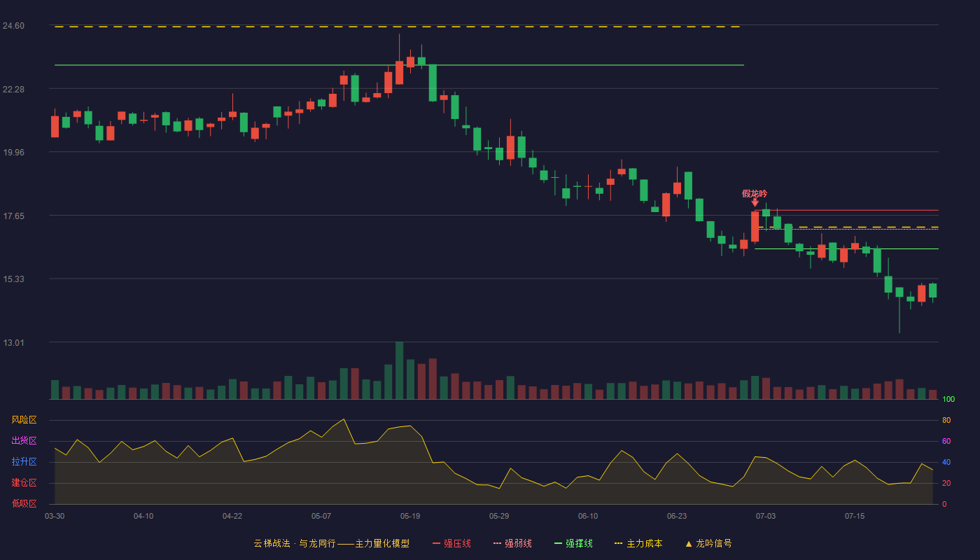980x560 pixels.
Task: Click the 22.28 price axis label
Action: 13,90
